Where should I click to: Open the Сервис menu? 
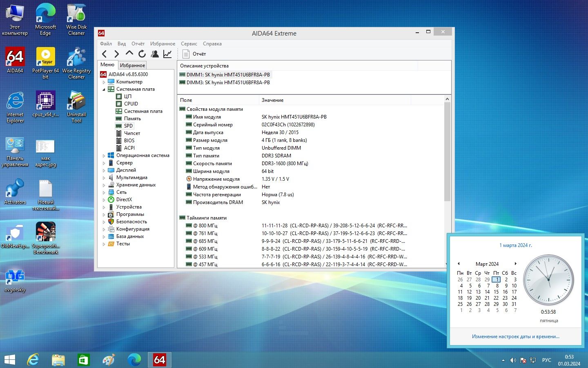189,44
